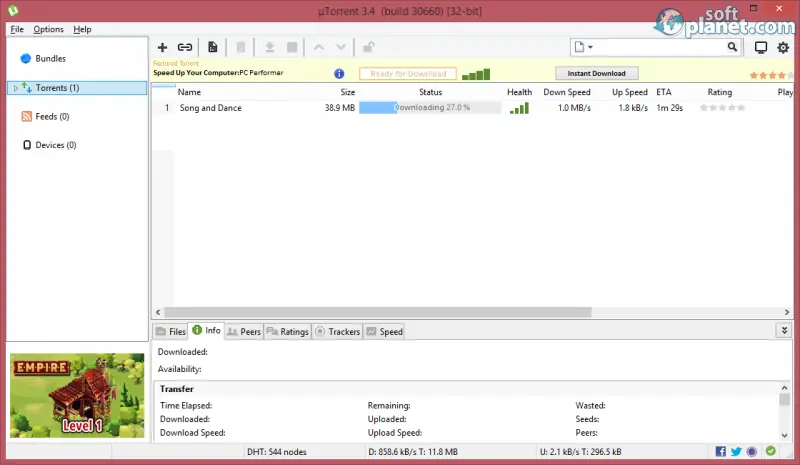The image size is (800, 465).
Task: Switch to the Peers tab
Action: click(x=244, y=332)
